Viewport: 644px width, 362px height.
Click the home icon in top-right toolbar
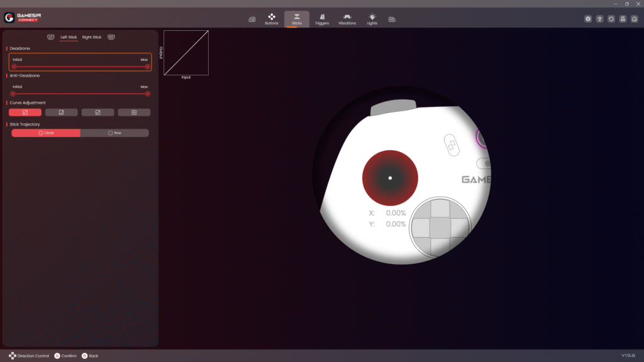pos(635,19)
